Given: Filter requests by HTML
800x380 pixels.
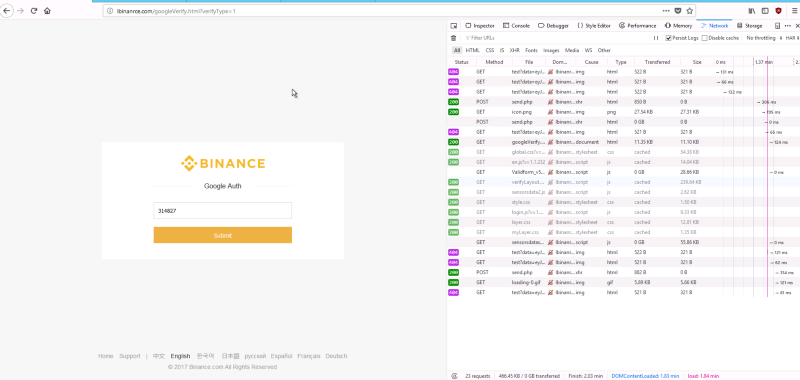Looking at the screenshot, I should [x=472, y=50].
